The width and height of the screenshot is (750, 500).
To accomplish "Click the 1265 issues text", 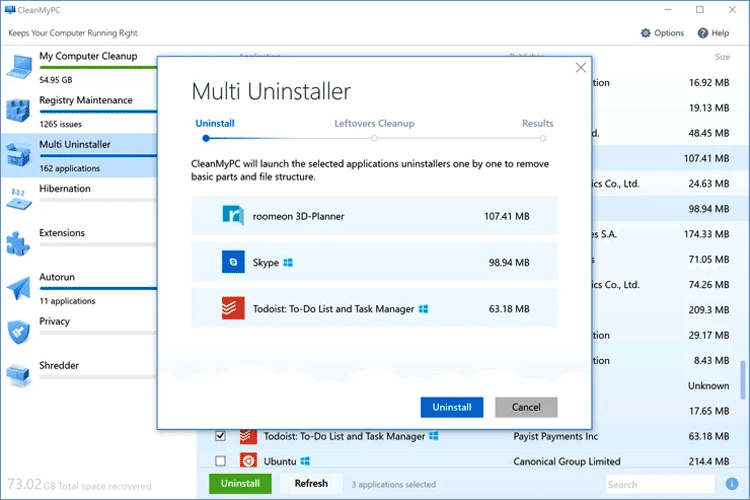I will (x=60, y=124).
